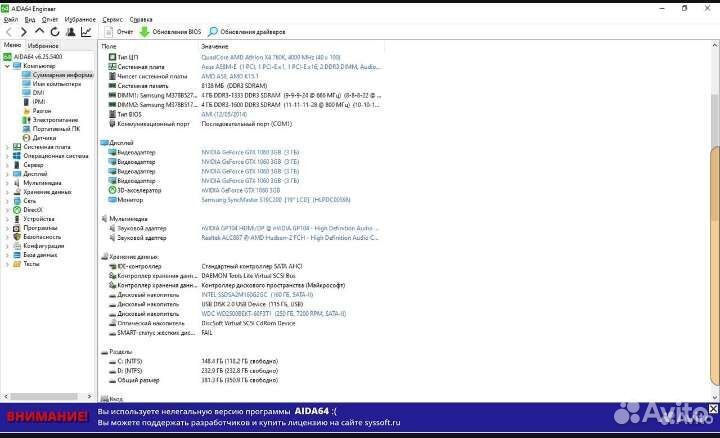
Task: Click the up-level arrow toolbar icon
Action: point(39,31)
